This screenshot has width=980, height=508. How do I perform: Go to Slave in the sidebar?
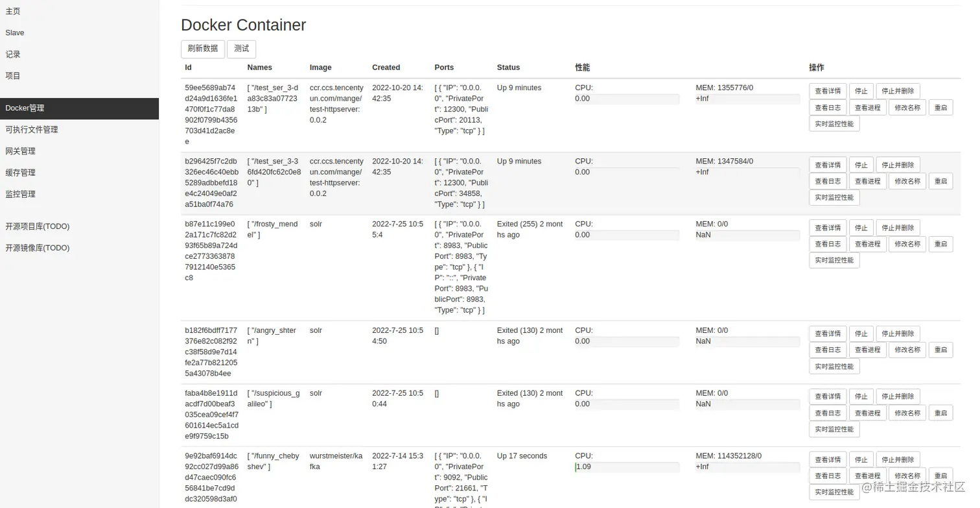point(15,32)
